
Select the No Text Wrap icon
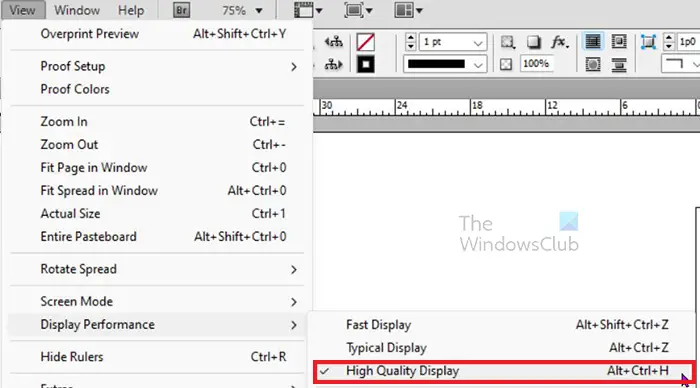pos(592,42)
